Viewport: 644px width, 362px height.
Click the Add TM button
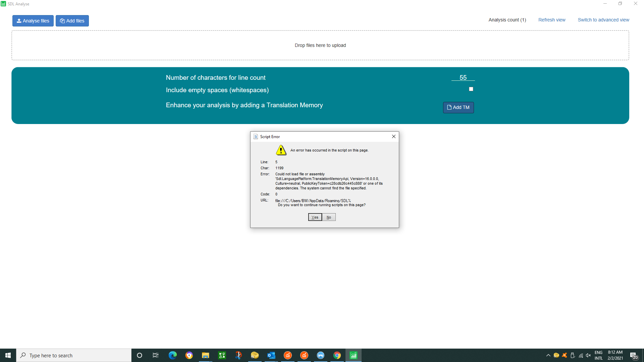[x=458, y=108]
